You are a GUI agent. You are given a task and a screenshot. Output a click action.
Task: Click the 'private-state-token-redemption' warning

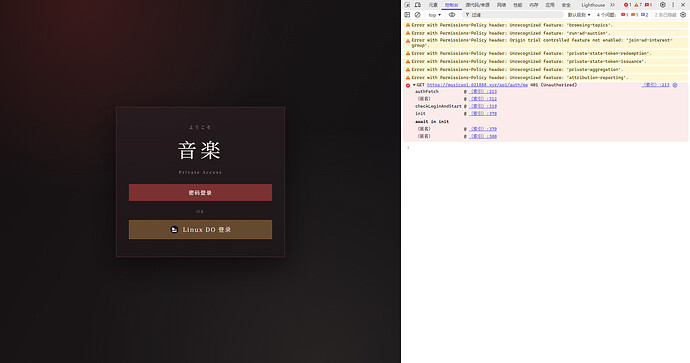531,53
